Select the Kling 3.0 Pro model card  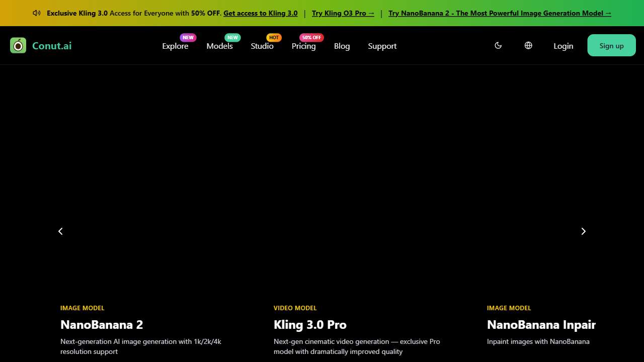click(310, 325)
